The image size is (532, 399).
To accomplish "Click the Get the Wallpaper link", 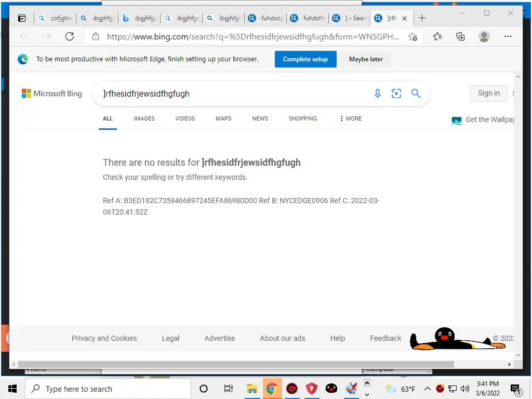I will 483,120.
